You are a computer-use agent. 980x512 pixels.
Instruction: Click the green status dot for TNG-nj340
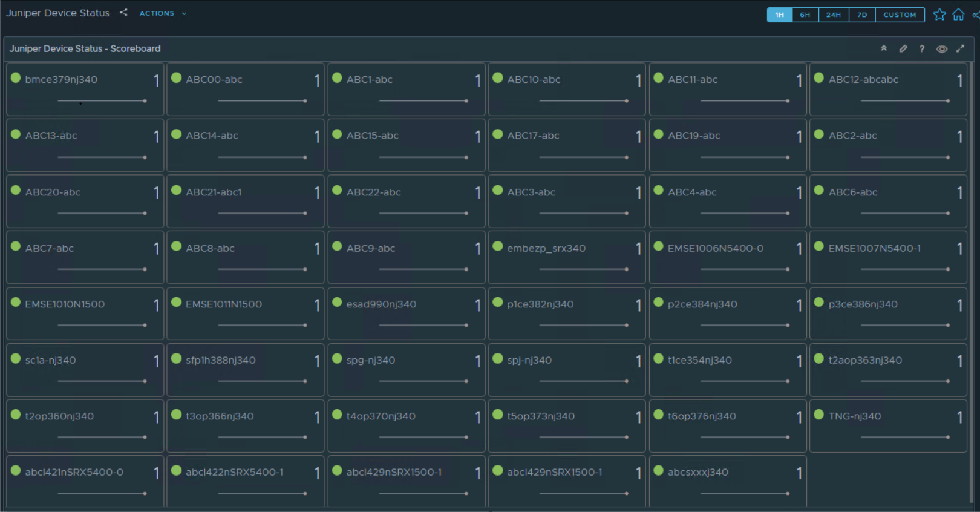[x=819, y=414]
